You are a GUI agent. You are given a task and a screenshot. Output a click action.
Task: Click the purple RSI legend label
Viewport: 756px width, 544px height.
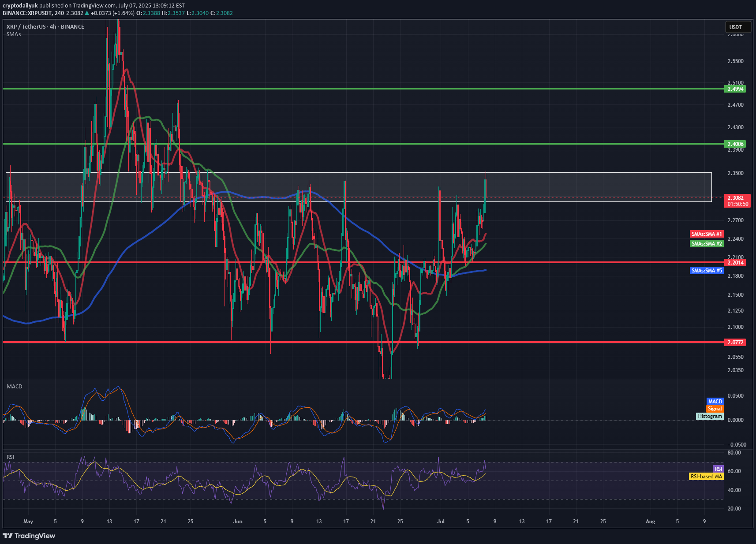click(x=718, y=469)
